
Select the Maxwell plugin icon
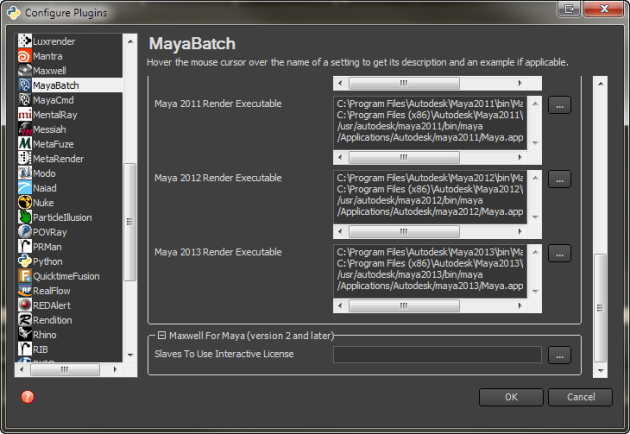tap(25, 70)
